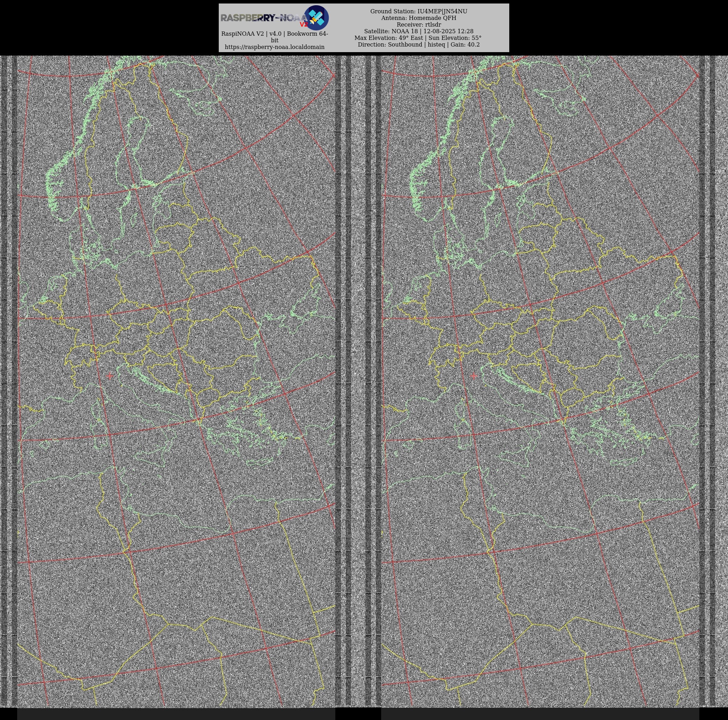
Task: Click the "Direction: Southbound | histeq | Gain: 40.2" line
Action: tap(419, 44)
